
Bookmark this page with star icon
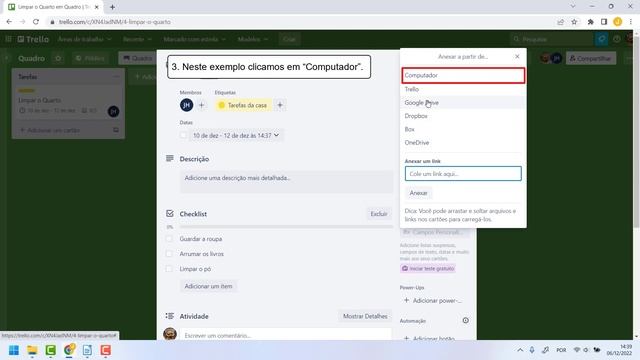[x=574, y=22]
